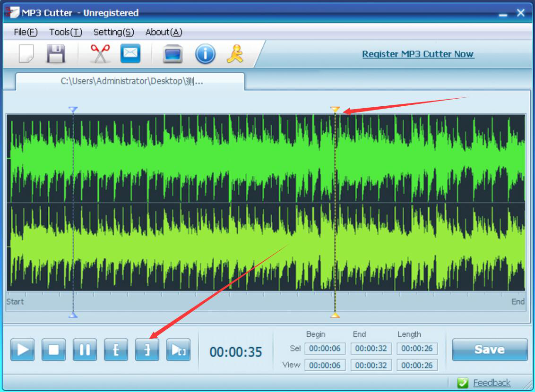Viewport: 535px width, 392px height.
Task: Click the End label on timeline ruler
Action: coord(518,302)
